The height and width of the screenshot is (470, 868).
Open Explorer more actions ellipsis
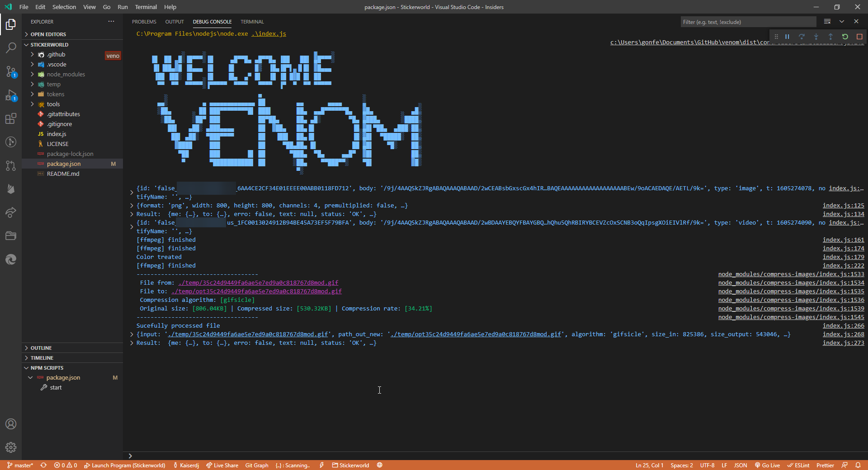click(x=111, y=21)
